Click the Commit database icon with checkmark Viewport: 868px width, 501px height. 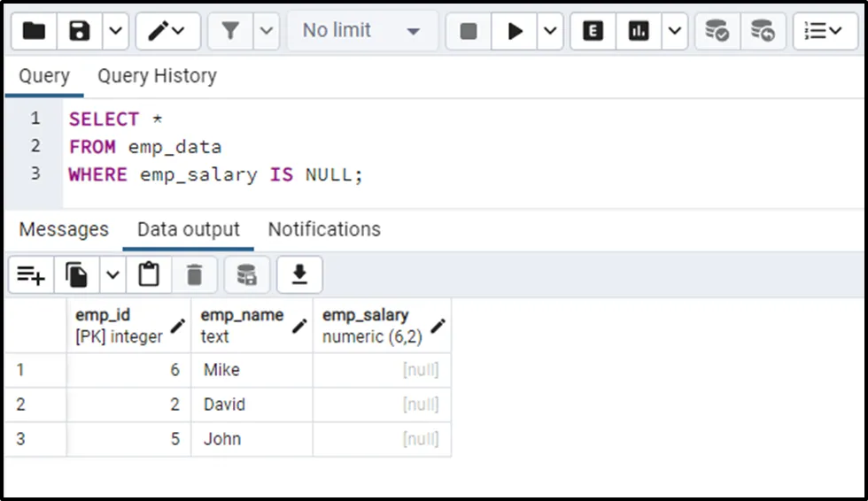(717, 31)
